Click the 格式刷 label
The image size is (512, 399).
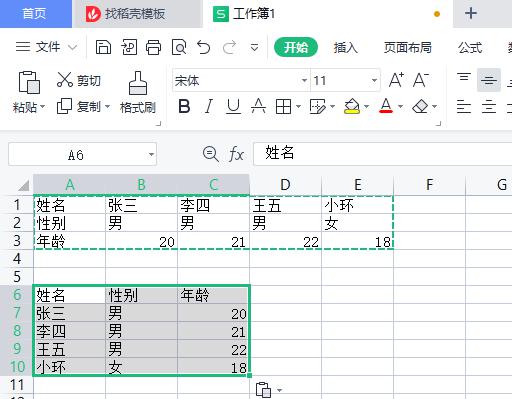138,107
